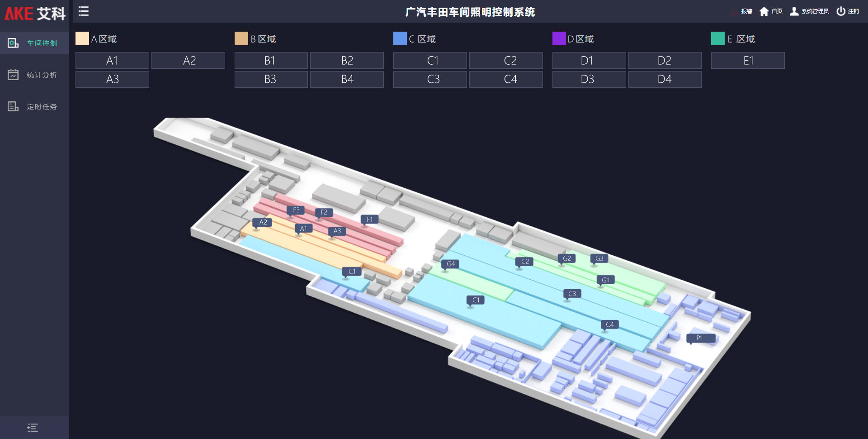Open the scheduled tasks sidebar icon
The width and height of the screenshot is (868, 439).
click(13, 106)
